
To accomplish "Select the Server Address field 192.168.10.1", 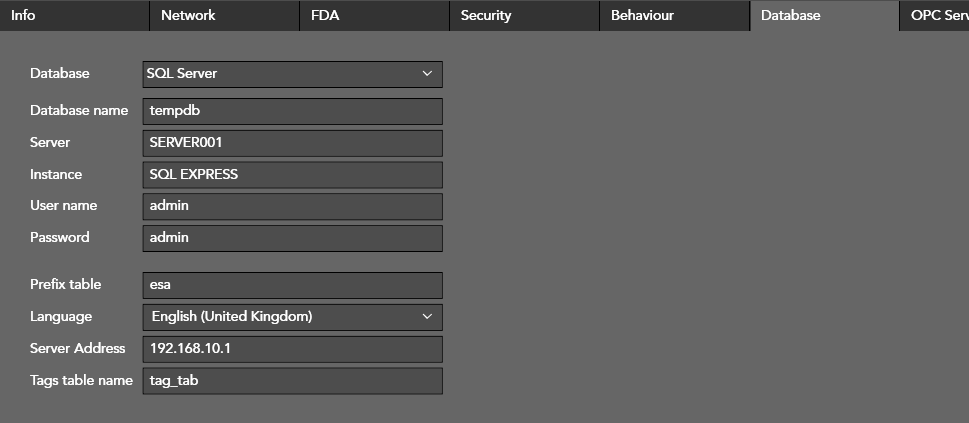I will (x=292, y=349).
